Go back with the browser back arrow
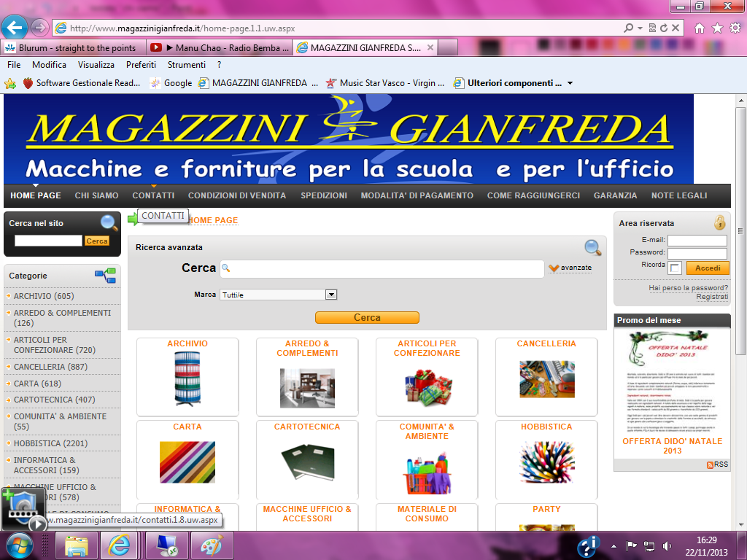 [x=15, y=28]
